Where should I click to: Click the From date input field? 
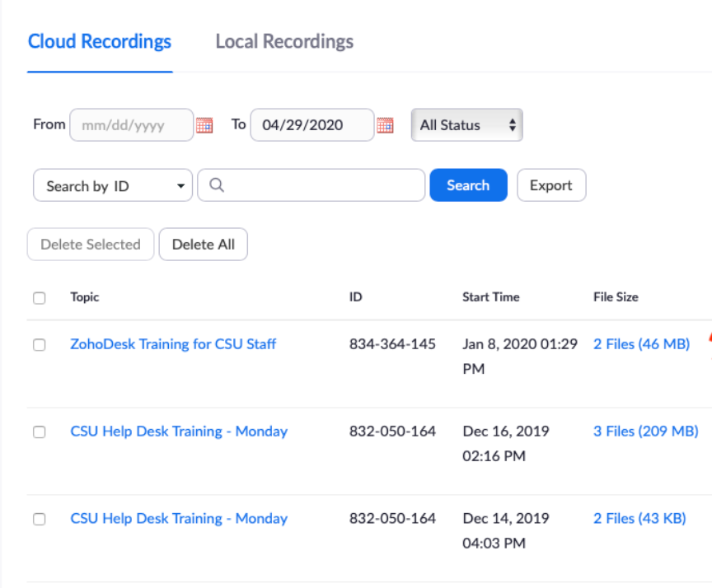131,124
